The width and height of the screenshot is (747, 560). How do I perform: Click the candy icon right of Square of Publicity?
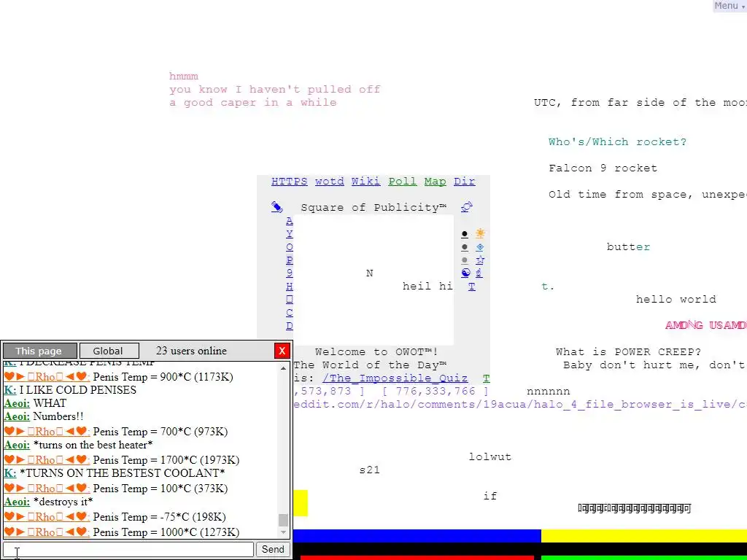pyautogui.click(x=466, y=207)
